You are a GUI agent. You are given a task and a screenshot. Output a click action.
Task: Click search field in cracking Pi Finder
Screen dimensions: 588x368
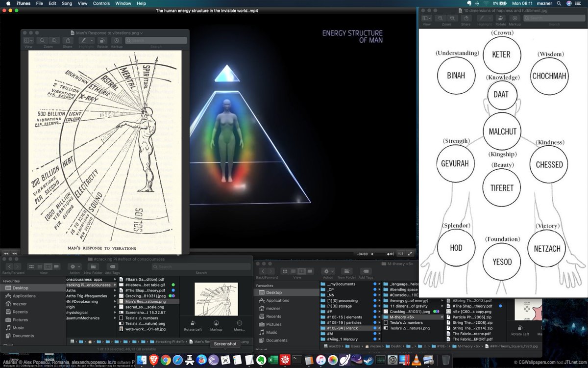coord(201,266)
